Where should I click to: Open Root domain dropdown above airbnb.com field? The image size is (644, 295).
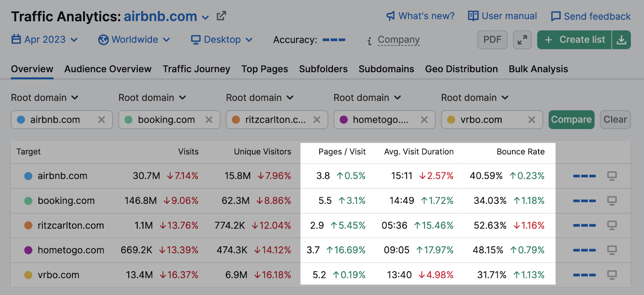point(45,98)
